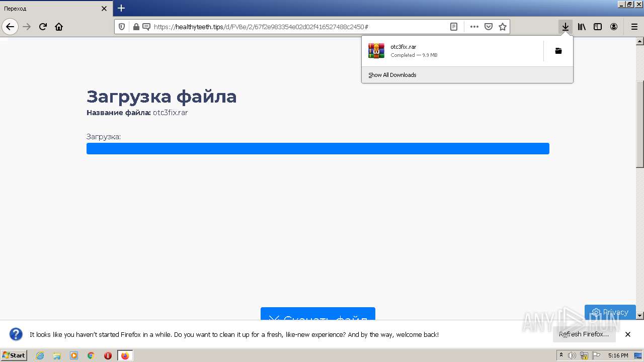Open the Windows Start menu

(14, 355)
